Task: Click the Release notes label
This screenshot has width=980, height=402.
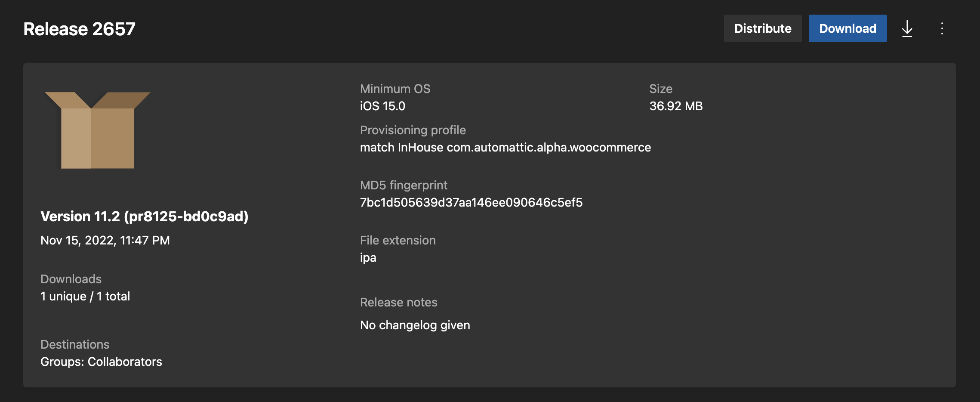Action: pos(398,302)
